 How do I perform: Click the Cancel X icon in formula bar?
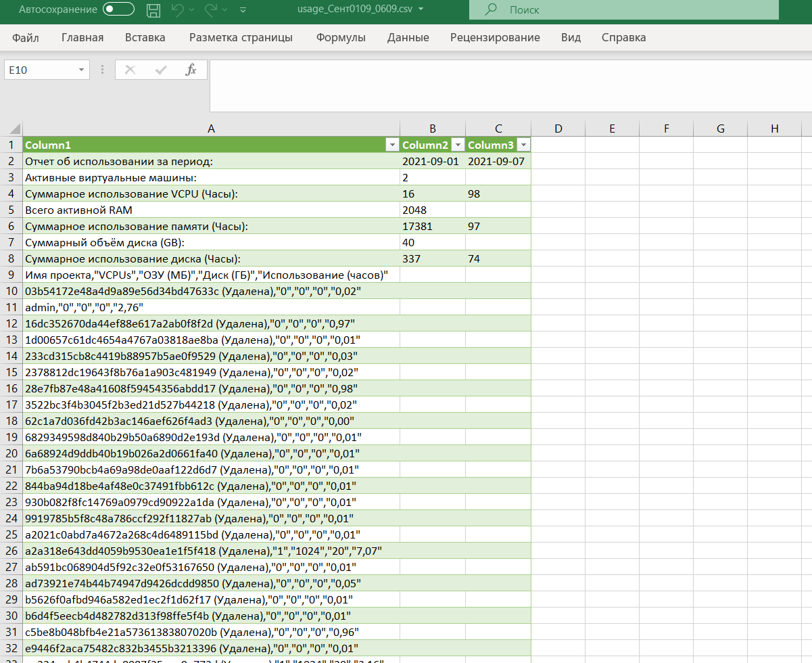(130, 70)
